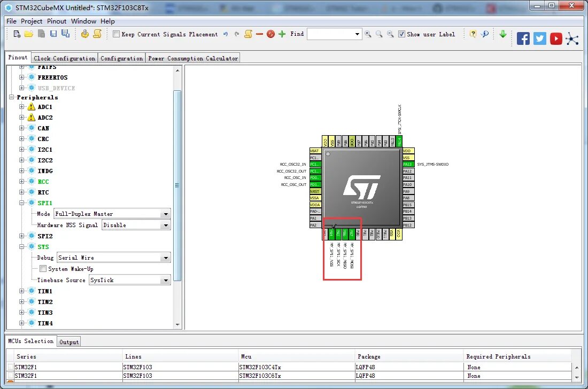Click the Zoom Out magnifier icon
Image resolution: width=588 pixels, height=389 pixels.
click(x=390, y=34)
